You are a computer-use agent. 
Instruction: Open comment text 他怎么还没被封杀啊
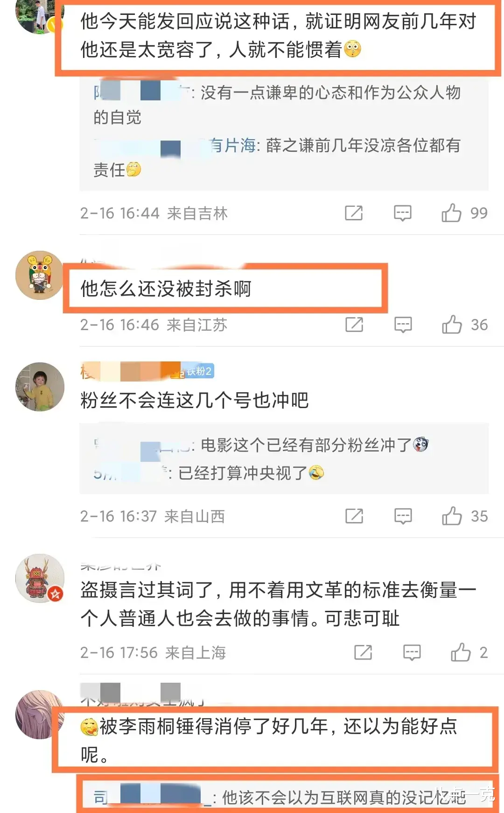click(x=166, y=289)
